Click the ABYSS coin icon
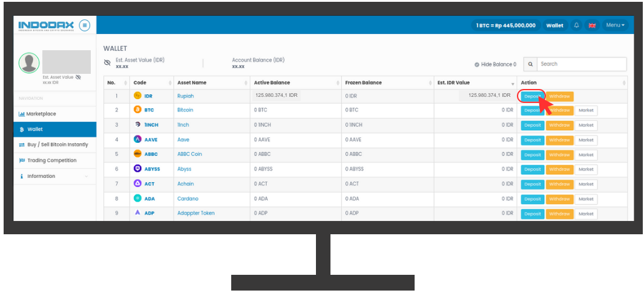 click(x=137, y=169)
